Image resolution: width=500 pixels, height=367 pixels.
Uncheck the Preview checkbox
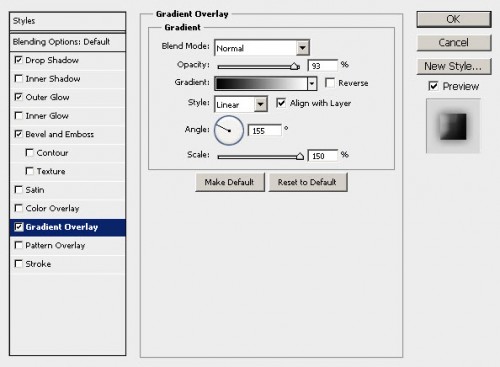(x=433, y=86)
